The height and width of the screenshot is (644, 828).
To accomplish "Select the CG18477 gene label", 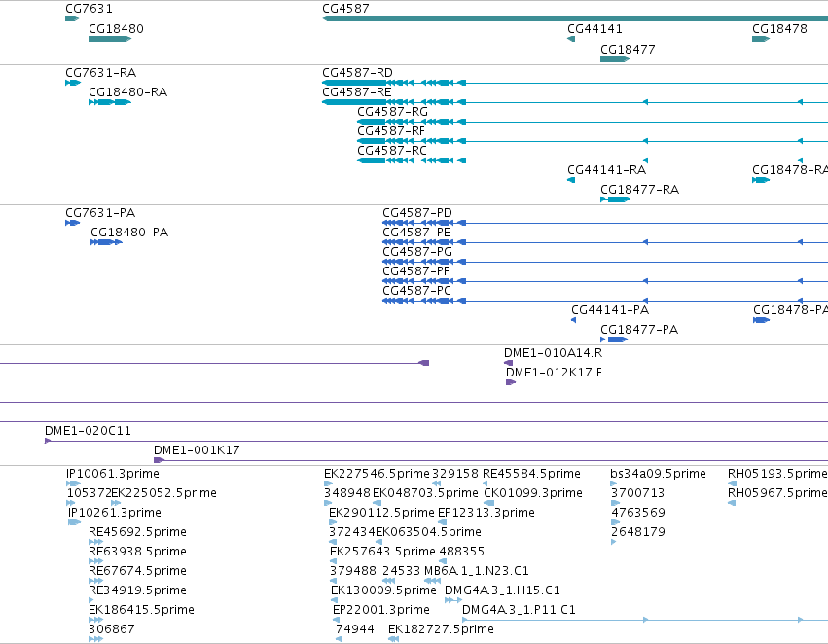I will point(628,50).
